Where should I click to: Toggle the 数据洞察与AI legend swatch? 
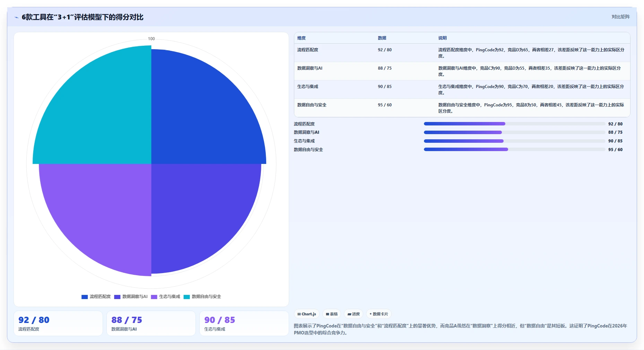pyautogui.click(x=117, y=297)
